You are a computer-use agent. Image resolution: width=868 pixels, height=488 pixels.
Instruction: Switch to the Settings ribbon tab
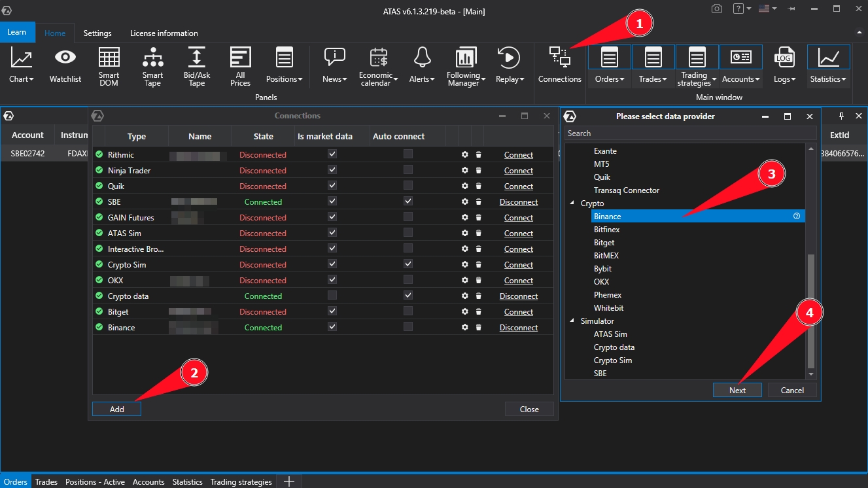coord(97,33)
